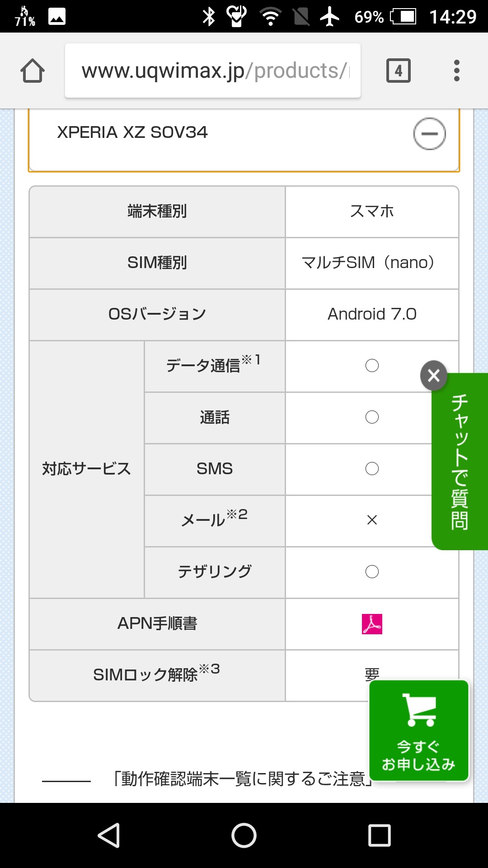Tap the browser home icon

click(x=33, y=71)
